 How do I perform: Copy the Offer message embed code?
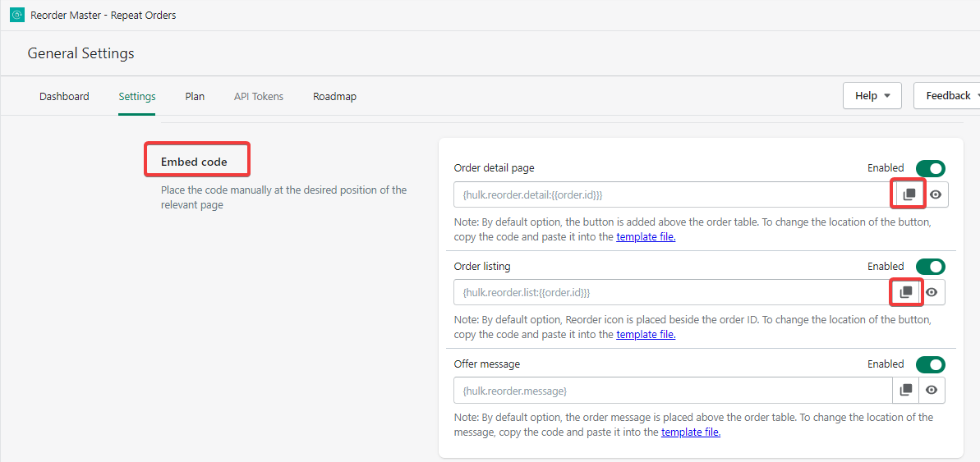coord(906,390)
